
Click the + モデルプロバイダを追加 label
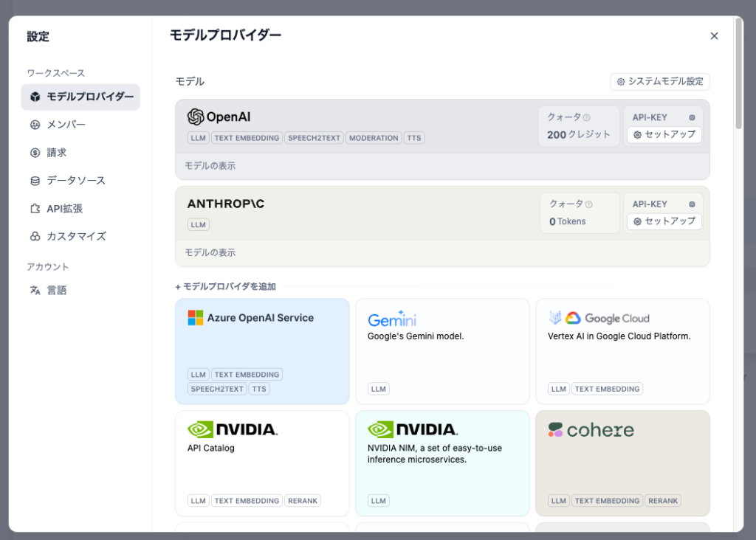coord(225,287)
